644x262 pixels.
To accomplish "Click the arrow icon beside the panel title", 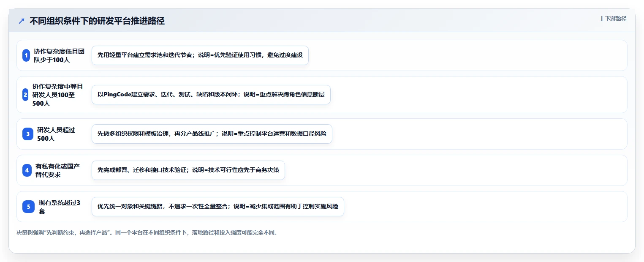I will (22, 21).
